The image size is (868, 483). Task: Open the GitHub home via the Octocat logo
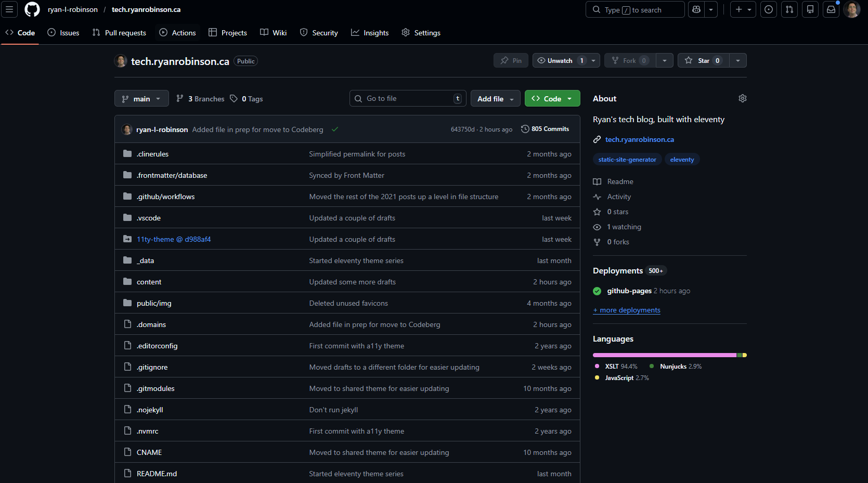pyautogui.click(x=32, y=9)
